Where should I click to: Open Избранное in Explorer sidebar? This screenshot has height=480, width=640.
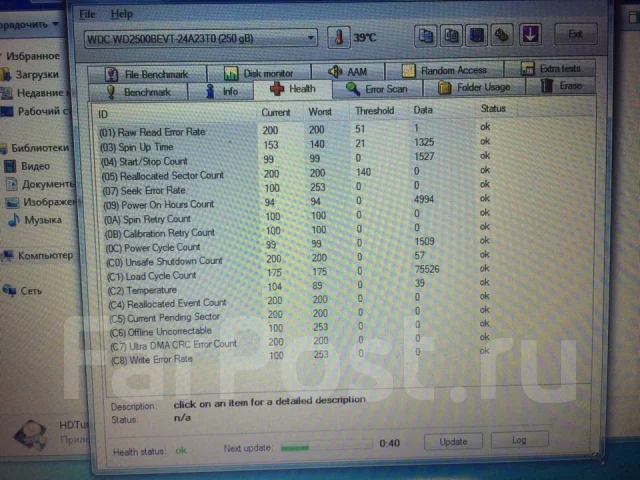(33, 56)
